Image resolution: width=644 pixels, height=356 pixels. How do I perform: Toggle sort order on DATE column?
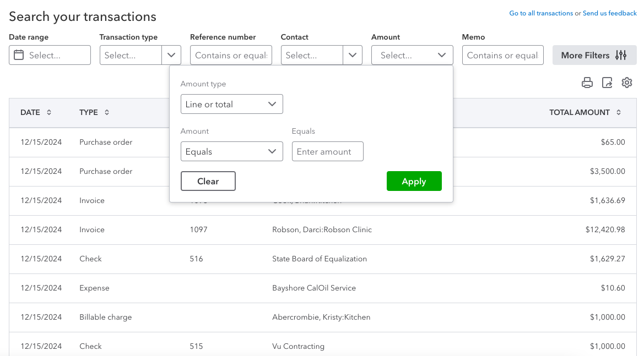click(x=48, y=112)
